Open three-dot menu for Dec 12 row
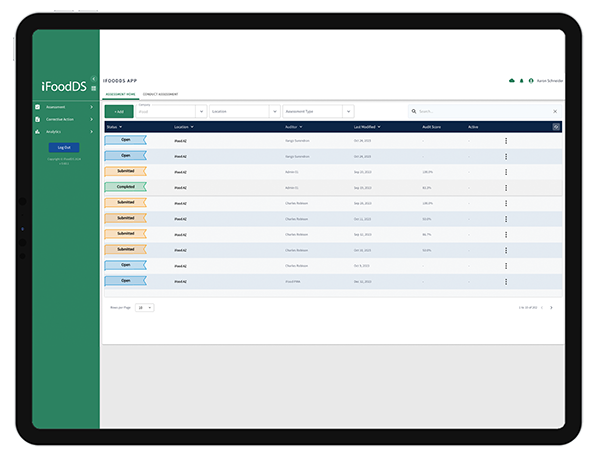The width and height of the screenshot is (600, 457). (x=506, y=282)
